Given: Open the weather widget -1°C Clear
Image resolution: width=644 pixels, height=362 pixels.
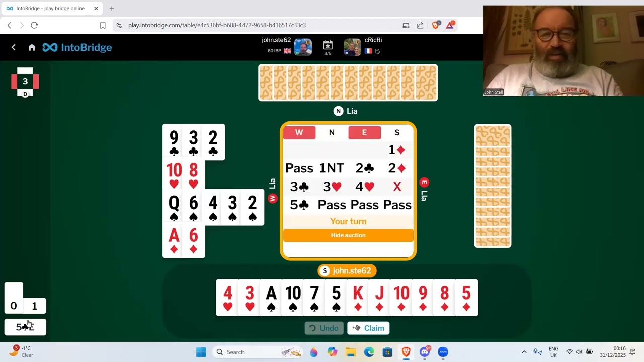Looking at the screenshot, I should point(21,351).
